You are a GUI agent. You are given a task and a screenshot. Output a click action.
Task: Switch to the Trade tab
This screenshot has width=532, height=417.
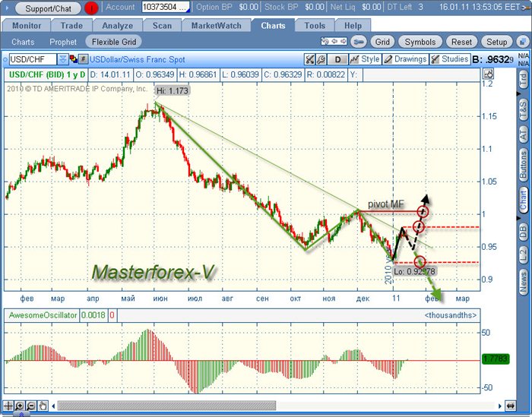pyautogui.click(x=71, y=25)
